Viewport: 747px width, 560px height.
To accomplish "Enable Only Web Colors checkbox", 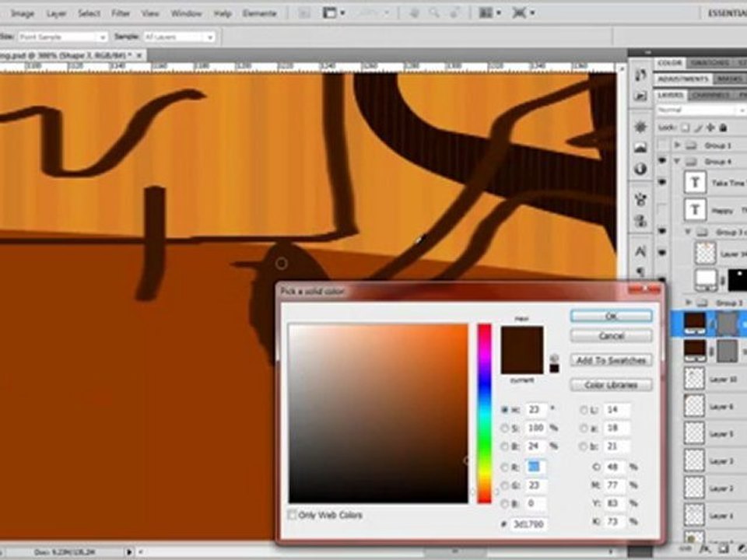I will click(x=292, y=515).
